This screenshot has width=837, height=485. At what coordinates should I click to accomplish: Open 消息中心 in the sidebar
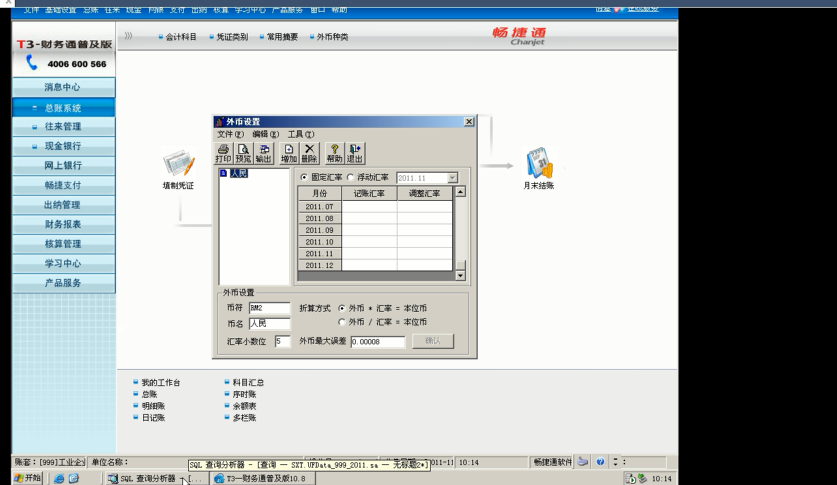click(64, 87)
